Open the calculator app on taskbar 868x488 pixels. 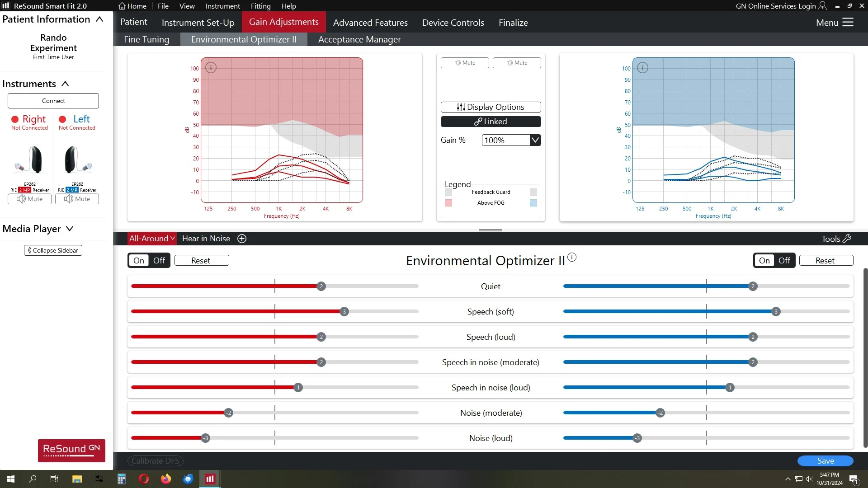[122, 479]
